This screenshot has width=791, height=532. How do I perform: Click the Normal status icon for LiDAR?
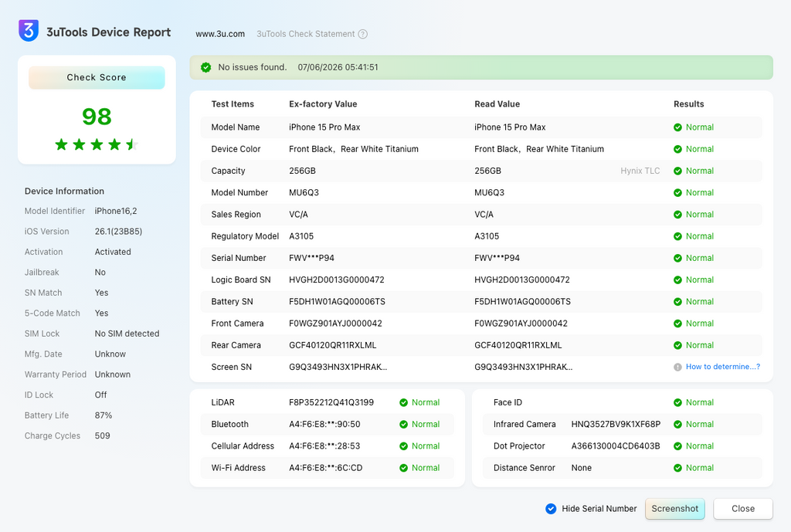point(403,402)
